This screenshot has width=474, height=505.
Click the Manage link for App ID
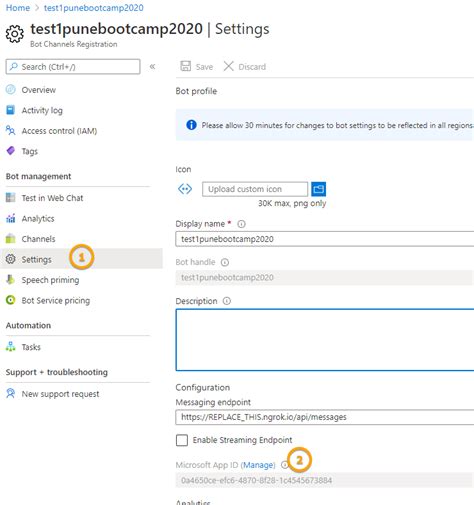[258, 465]
